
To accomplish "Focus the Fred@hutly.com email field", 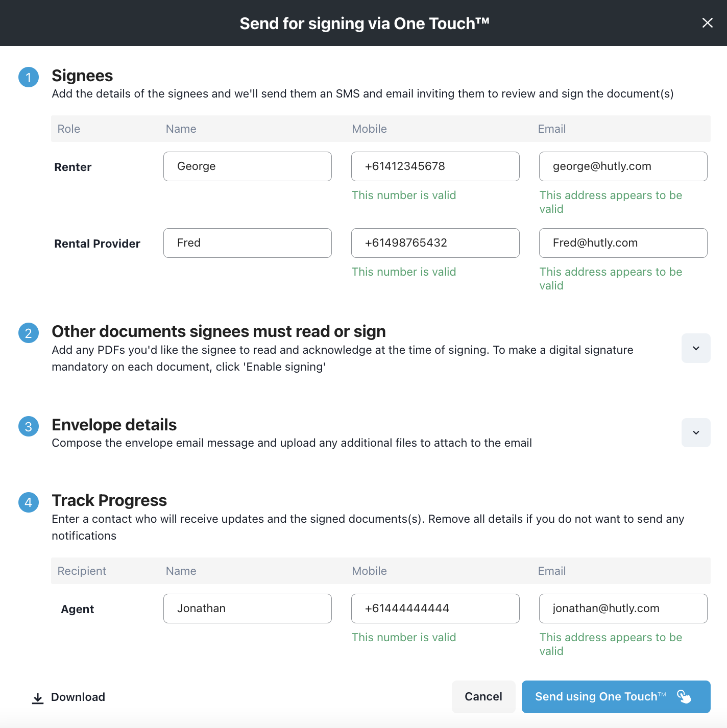I will (623, 243).
